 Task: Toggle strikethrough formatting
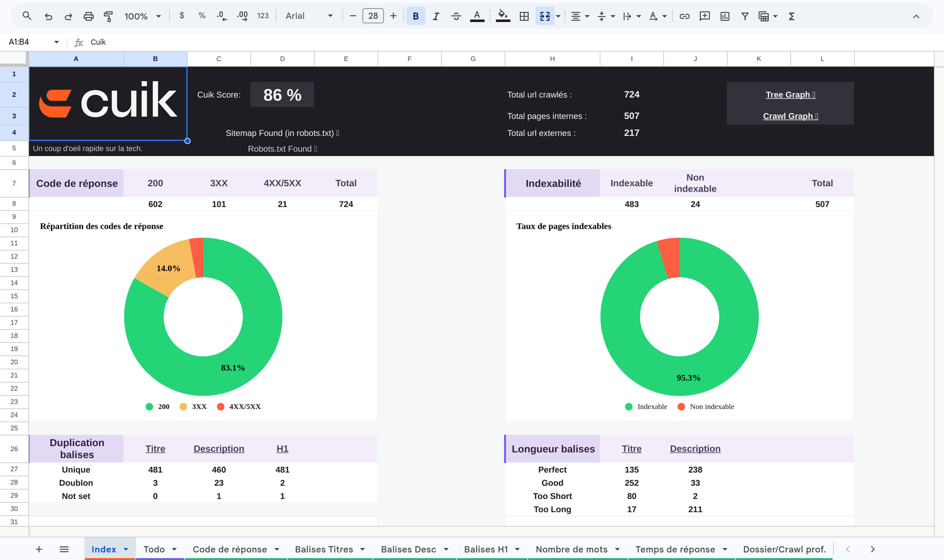click(x=456, y=16)
